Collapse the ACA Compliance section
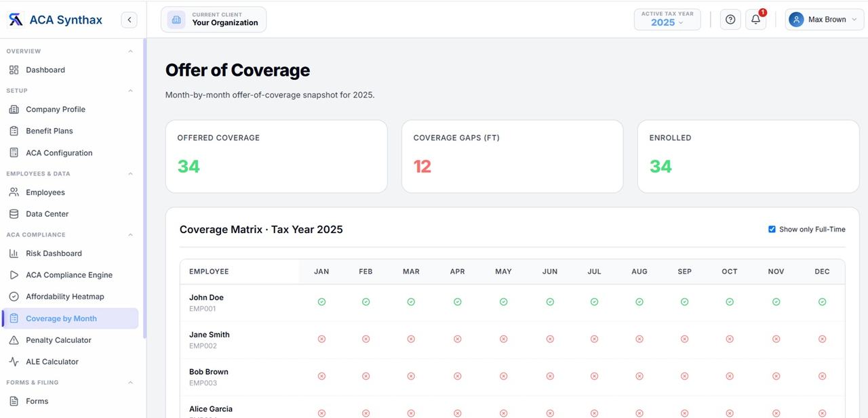 130,234
